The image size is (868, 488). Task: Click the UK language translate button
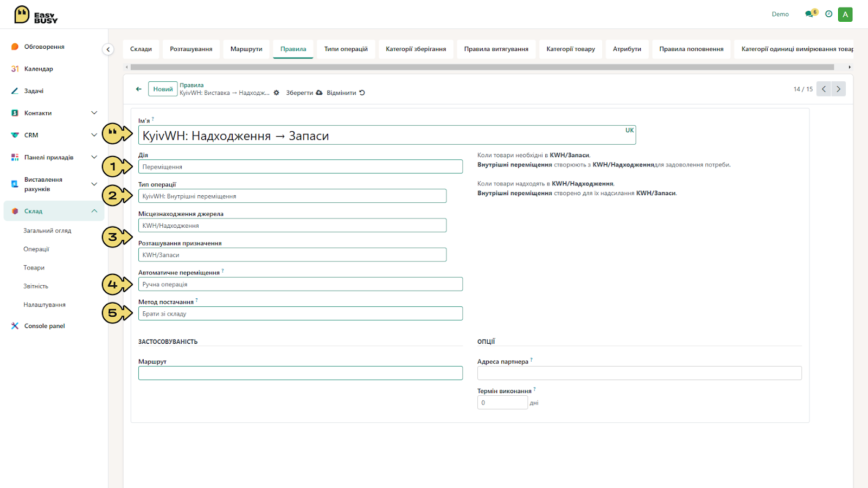[x=629, y=130]
